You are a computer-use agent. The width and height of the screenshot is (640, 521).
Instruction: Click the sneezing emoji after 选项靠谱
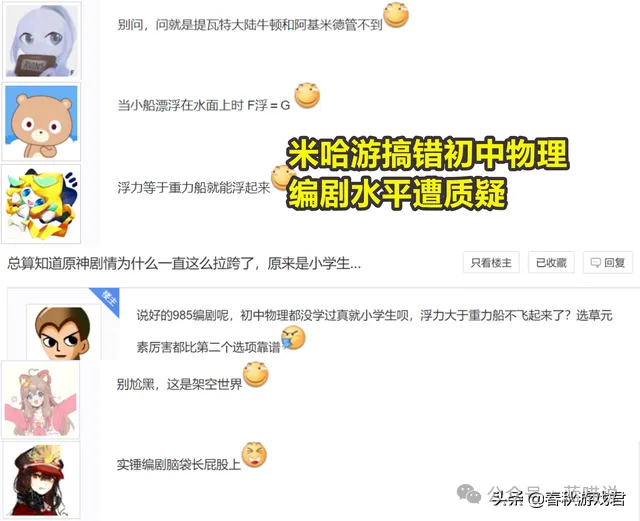293,338
